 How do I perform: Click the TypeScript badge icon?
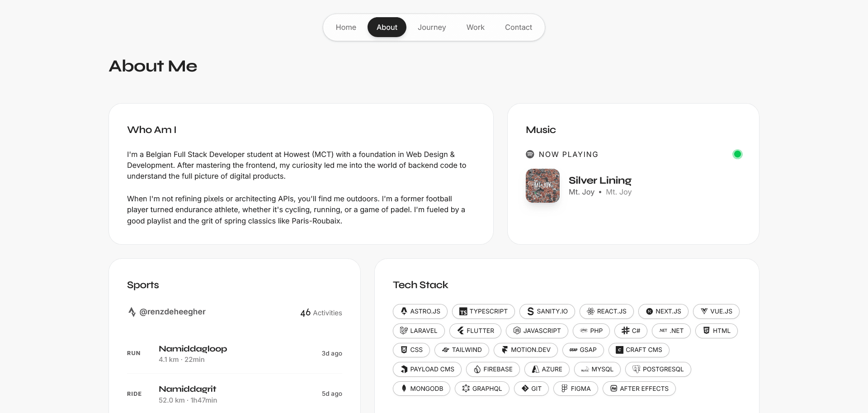coord(463,312)
